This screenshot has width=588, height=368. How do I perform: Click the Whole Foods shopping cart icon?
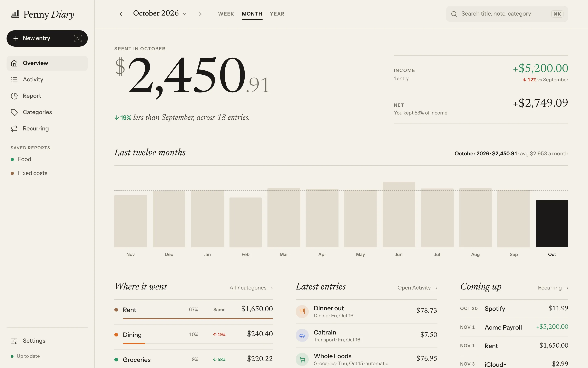302,359
